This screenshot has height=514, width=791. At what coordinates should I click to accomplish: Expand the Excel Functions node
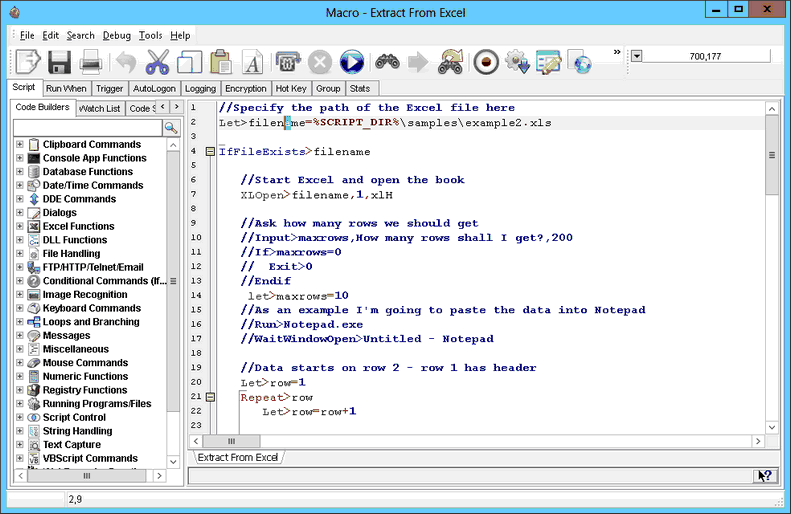click(20, 226)
